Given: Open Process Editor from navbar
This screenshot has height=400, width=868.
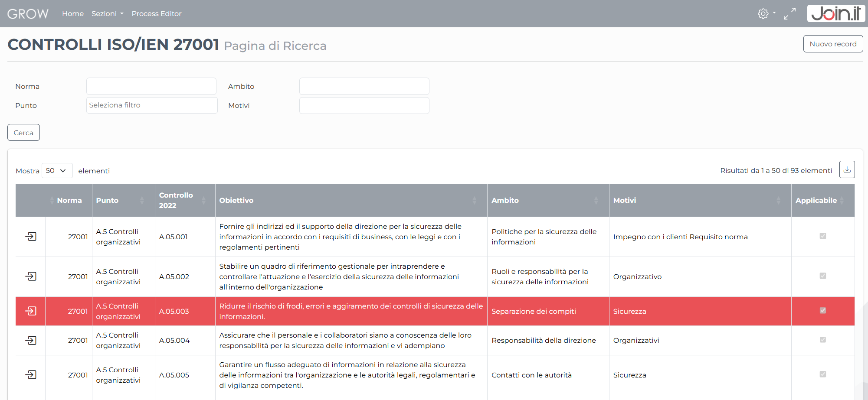Looking at the screenshot, I should pos(157,14).
